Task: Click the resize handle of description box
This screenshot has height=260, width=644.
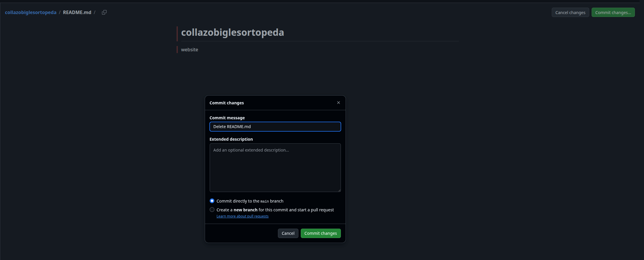Action: tap(339, 190)
